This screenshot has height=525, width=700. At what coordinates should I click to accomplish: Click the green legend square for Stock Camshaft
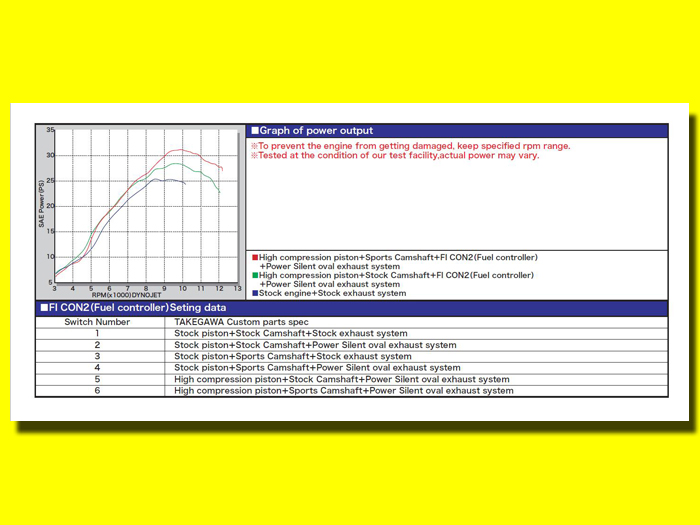[255, 275]
